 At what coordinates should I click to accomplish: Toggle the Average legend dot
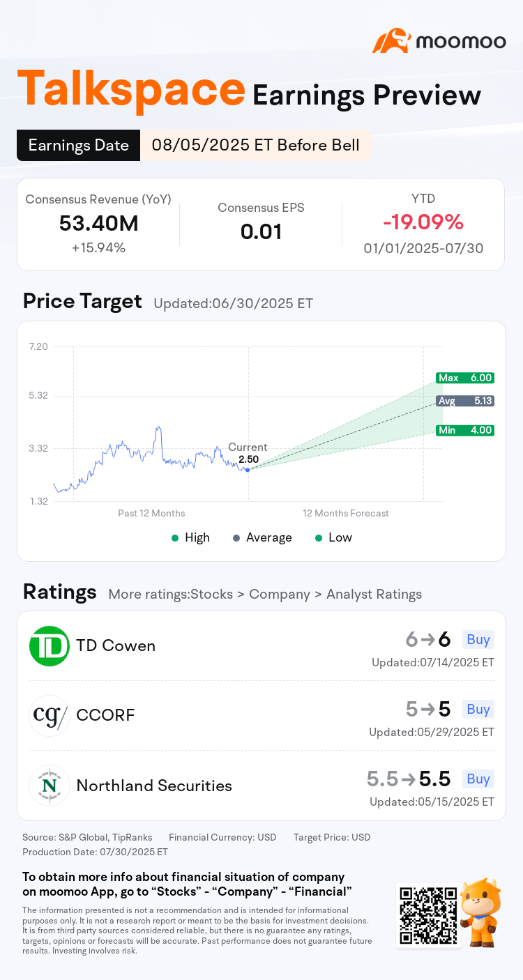click(x=236, y=538)
